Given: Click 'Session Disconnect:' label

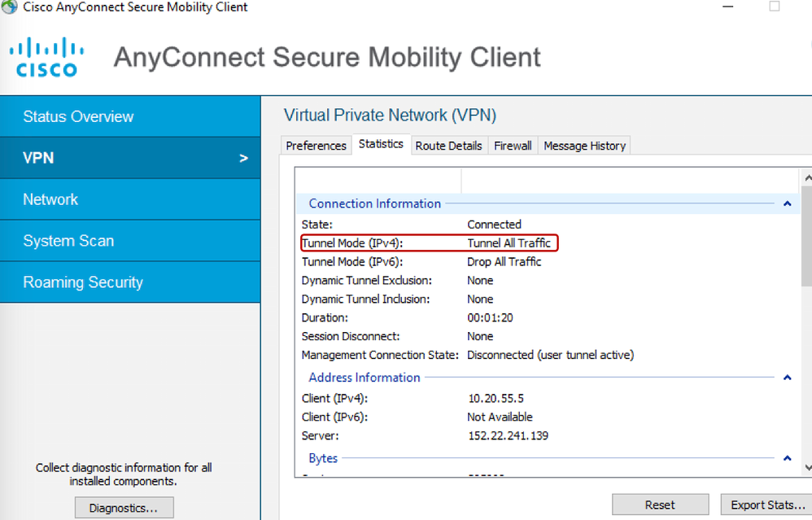Looking at the screenshot, I should pos(351,336).
